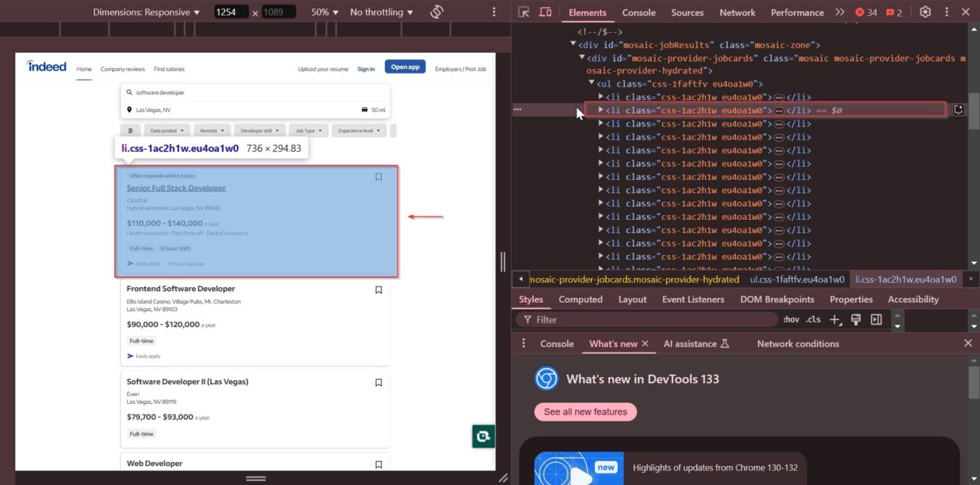Open the AI assistance drawer tab
Image resolution: width=980 pixels, height=485 pixels.
pyautogui.click(x=697, y=343)
